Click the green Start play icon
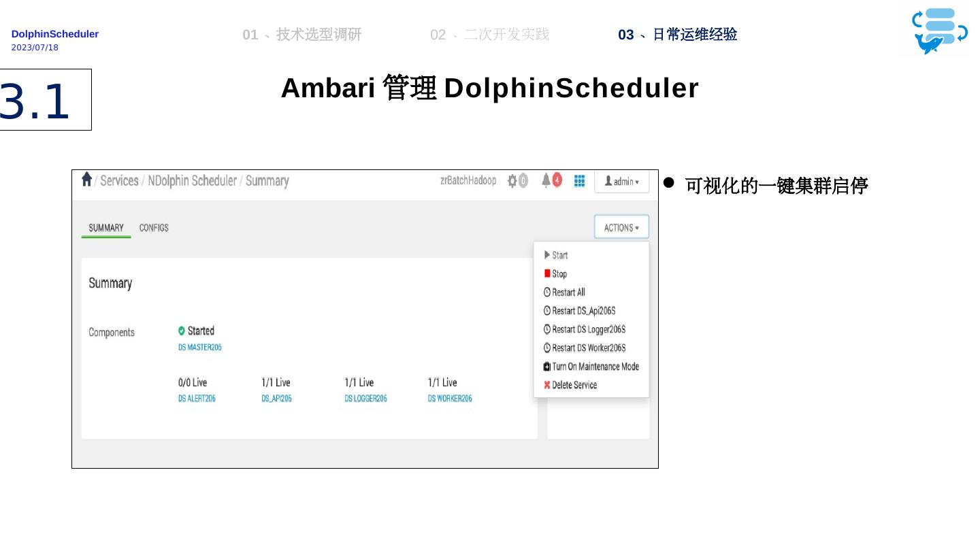This screenshot has height=551, width=980. point(548,255)
